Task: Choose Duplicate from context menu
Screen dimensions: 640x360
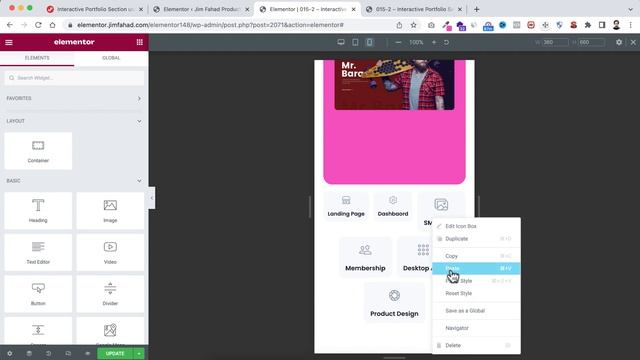Action: point(476,239)
